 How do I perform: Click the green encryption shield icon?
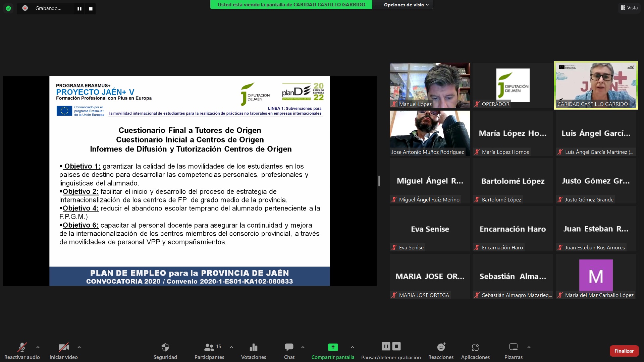pyautogui.click(x=8, y=8)
